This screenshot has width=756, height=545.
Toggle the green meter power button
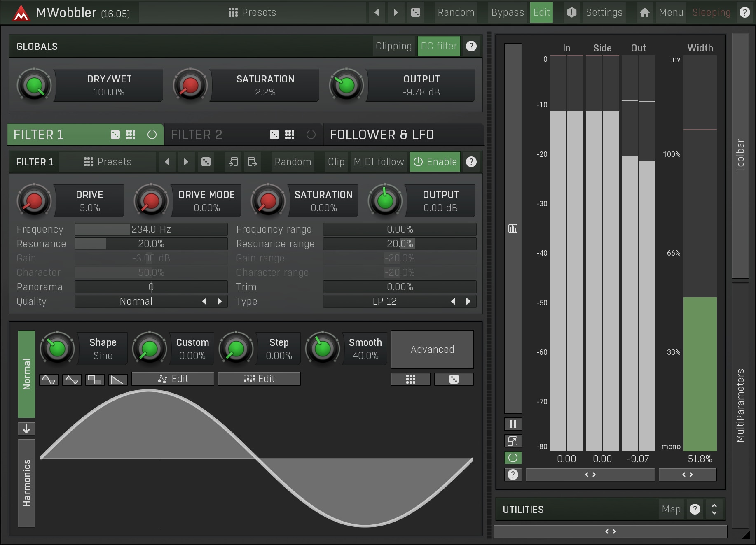point(513,458)
